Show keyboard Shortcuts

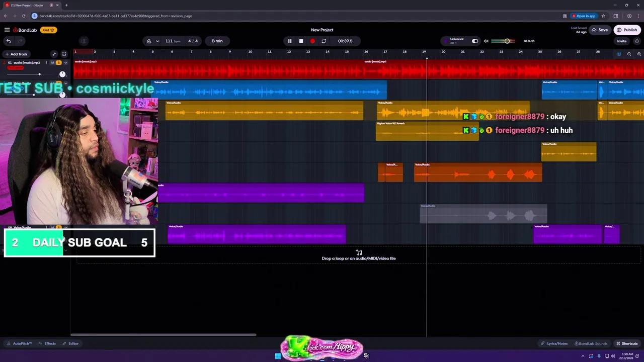point(627,343)
